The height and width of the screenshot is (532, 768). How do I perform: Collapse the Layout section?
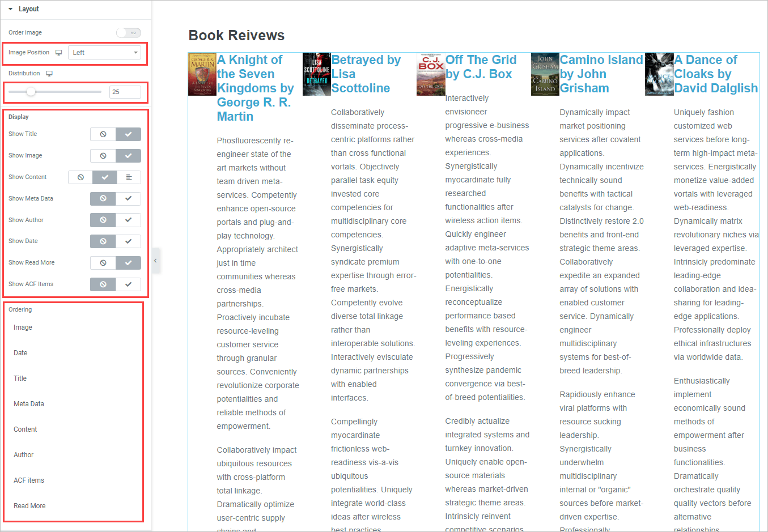(10, 9)
